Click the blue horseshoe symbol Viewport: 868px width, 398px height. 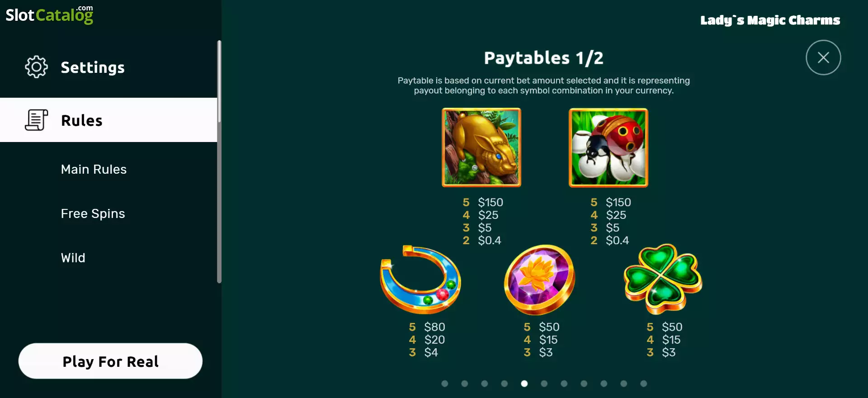click(420, 280)
